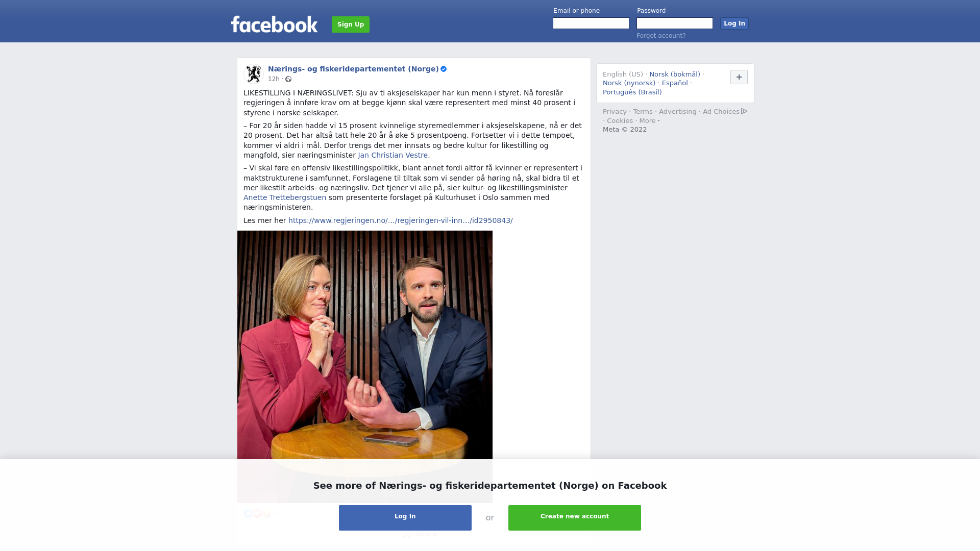Click Create new account button
This screenshot has width=980, height=551.
(575, 518)
